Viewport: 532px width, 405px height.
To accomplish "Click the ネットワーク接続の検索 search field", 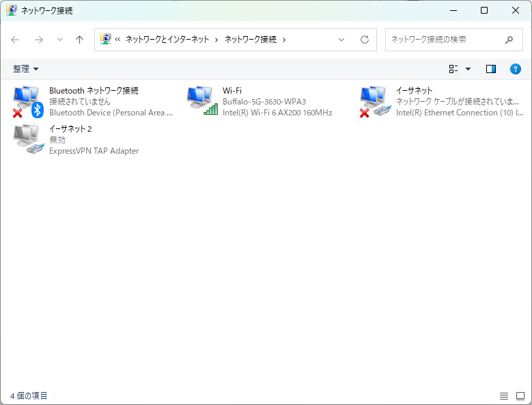I will (x=444, y=40).
